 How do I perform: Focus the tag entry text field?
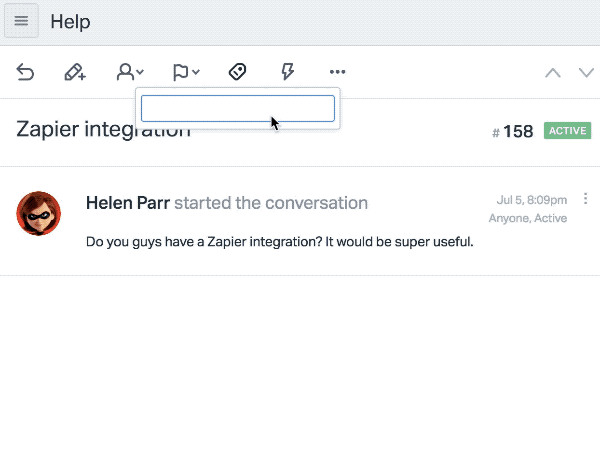click(x=238, y=109)
